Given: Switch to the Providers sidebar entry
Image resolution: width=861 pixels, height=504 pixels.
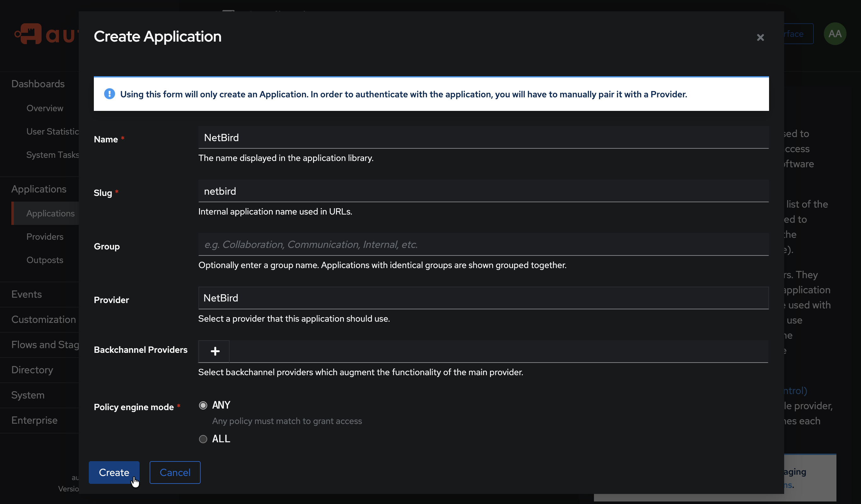Looking at the screenshot, I should tap(45, 237).
